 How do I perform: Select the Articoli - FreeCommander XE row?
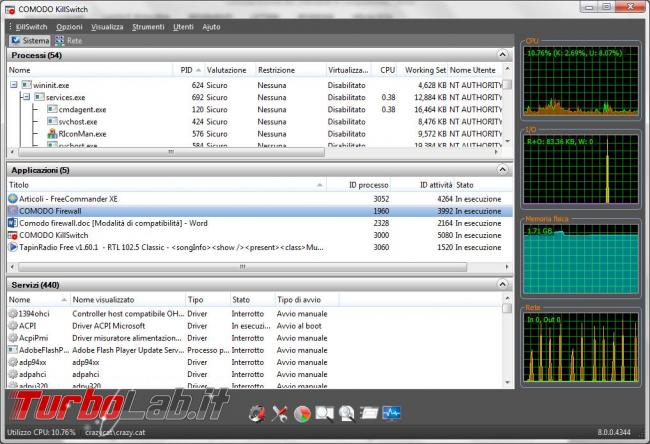(260, 199)
